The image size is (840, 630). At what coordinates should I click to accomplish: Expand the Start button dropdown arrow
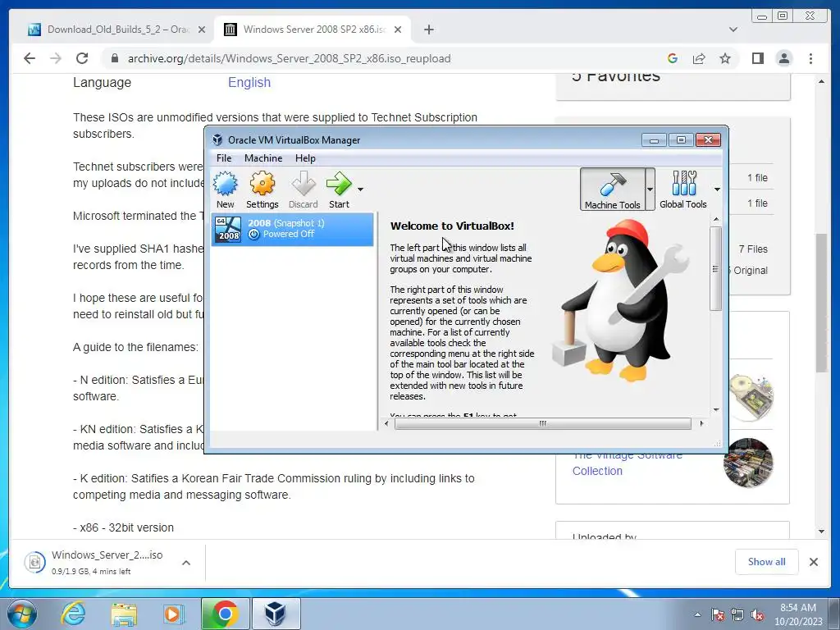point(361,189)
